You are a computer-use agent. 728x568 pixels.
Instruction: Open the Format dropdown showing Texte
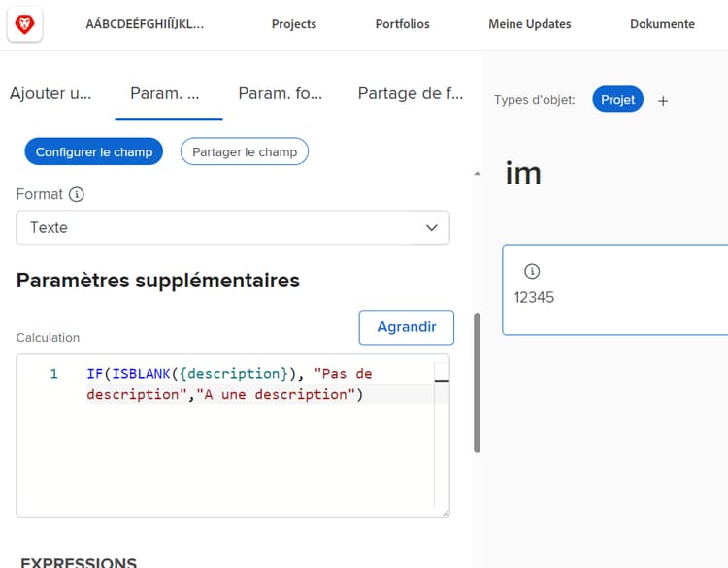tap(233, 227)
